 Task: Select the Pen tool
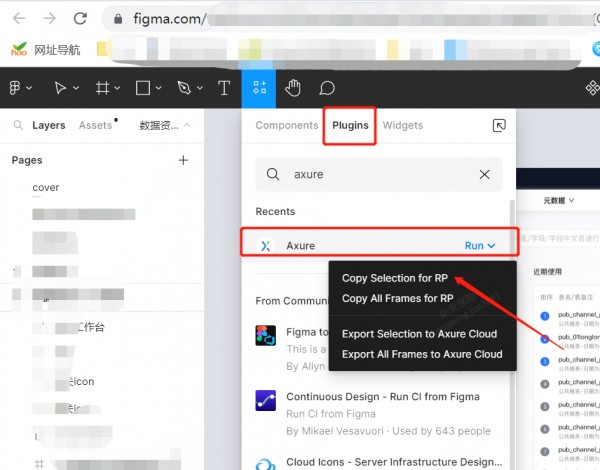coord(184,88)
